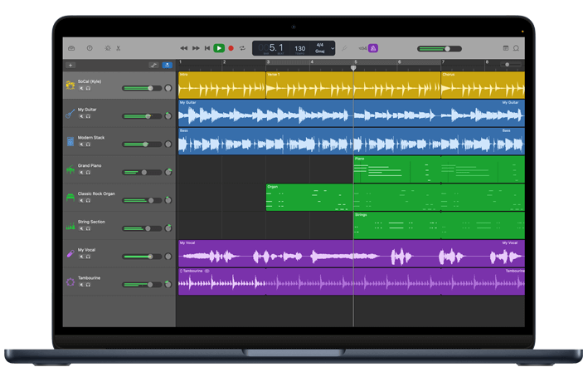Adjust the horizontal zoom slider above tracks
The image size is (588, 377).
[511, 65]
